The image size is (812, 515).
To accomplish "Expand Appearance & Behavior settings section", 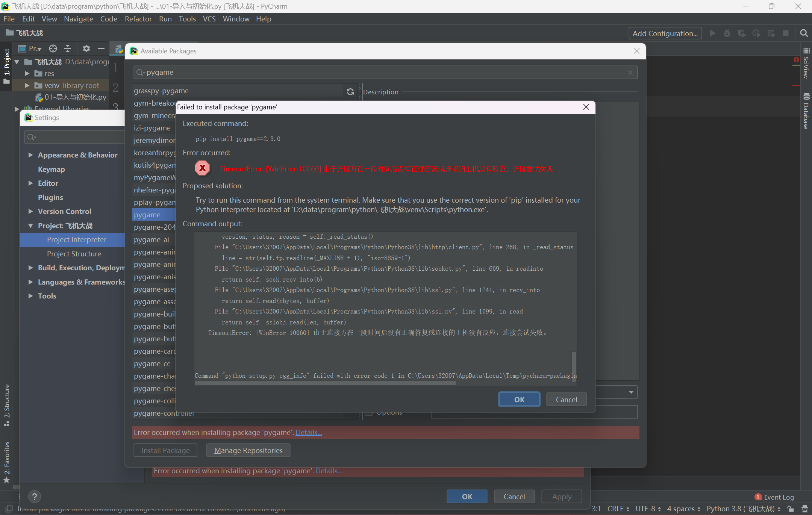I will tap(31, 155).
